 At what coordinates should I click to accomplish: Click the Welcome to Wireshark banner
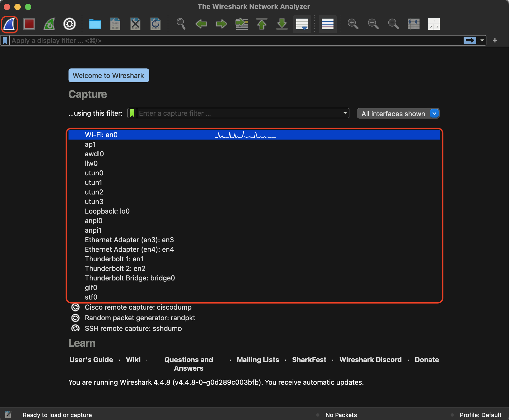[x=109, y=76]
